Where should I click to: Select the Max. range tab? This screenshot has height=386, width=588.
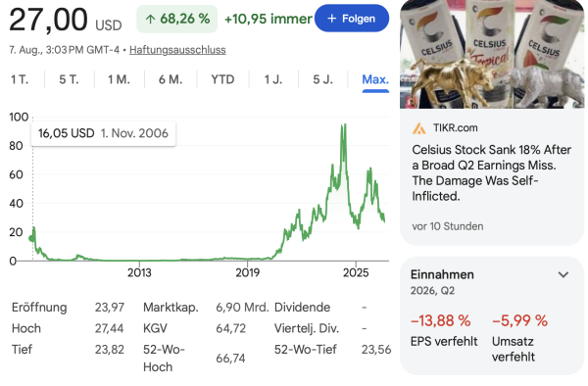tap(375, 79)
